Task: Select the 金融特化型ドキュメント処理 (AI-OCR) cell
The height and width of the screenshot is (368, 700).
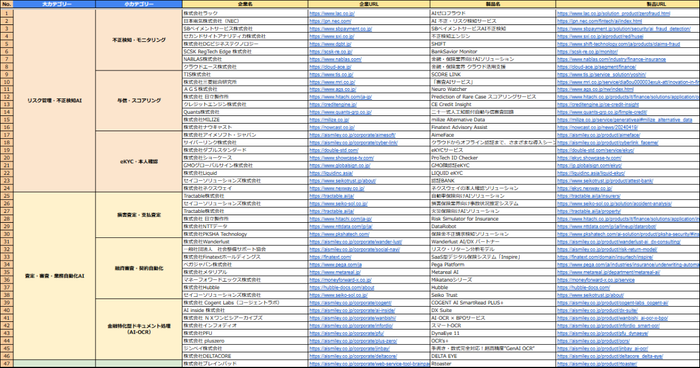Action: point(139,329)
